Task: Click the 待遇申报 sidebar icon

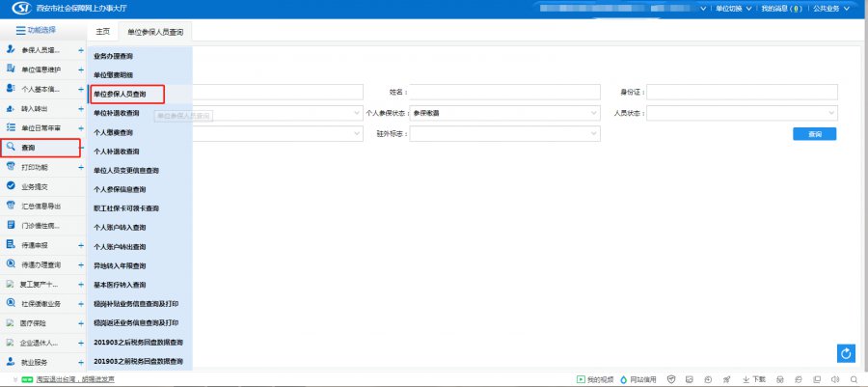Action: (x=11, y=245)
